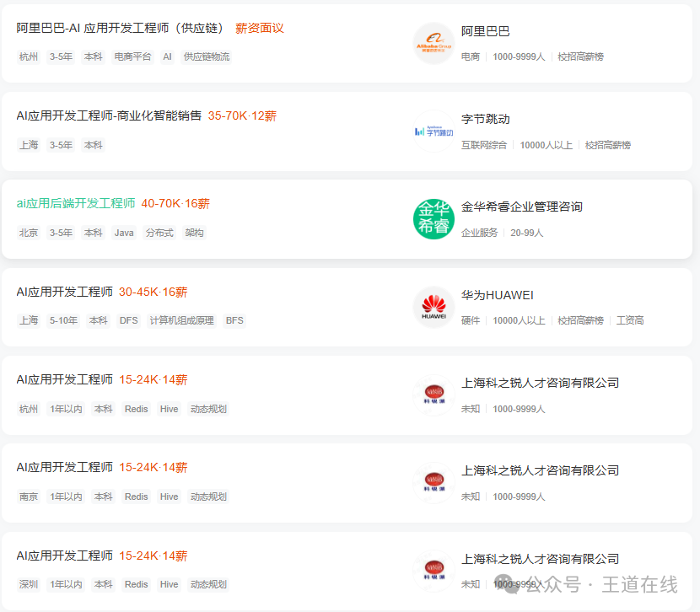Click the 薪资面议 salary text

point(260,28)
